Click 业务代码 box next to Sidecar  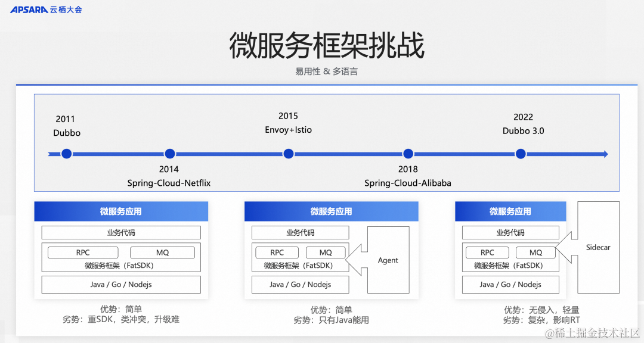pos(510,233)
